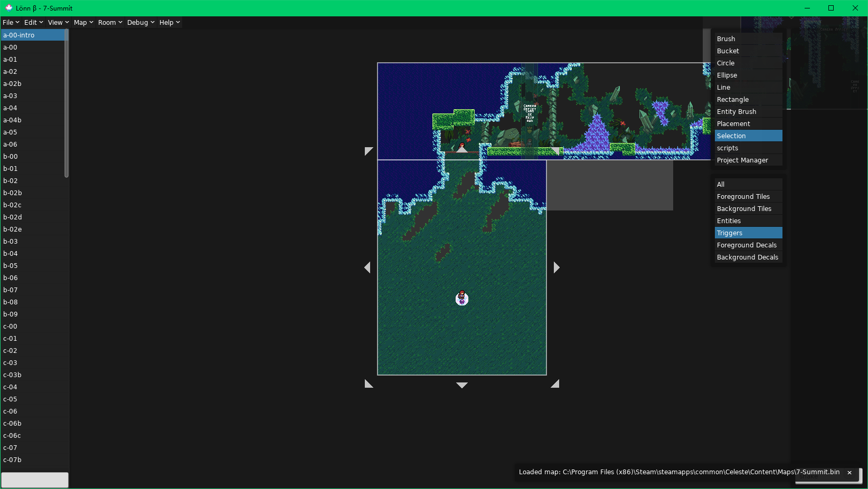Select room b-05 in list
This screenshot has width=868, height=489.
point(32,266)
